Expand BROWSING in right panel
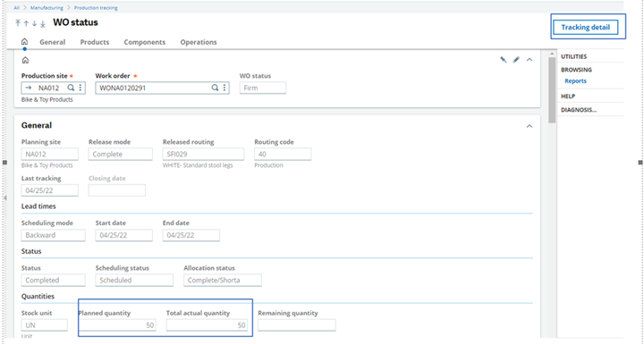 pos(576,70)
